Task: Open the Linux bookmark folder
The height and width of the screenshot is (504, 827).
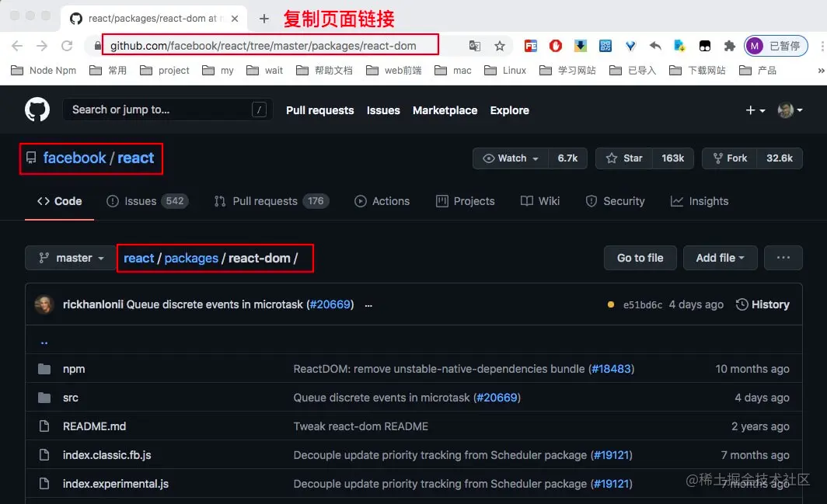Action: (505, 70)
